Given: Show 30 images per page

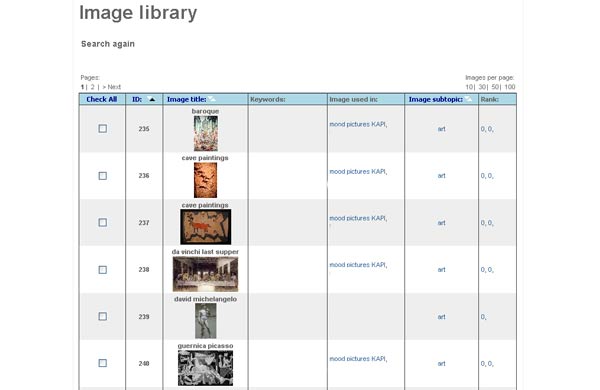Looking at the screenshot, I should coord(482,87).
